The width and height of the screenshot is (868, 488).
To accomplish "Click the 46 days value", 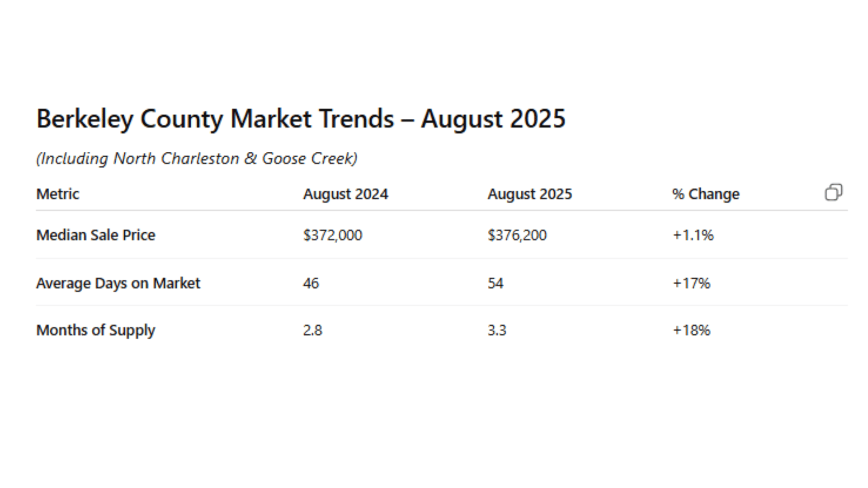I will (311, 283).
